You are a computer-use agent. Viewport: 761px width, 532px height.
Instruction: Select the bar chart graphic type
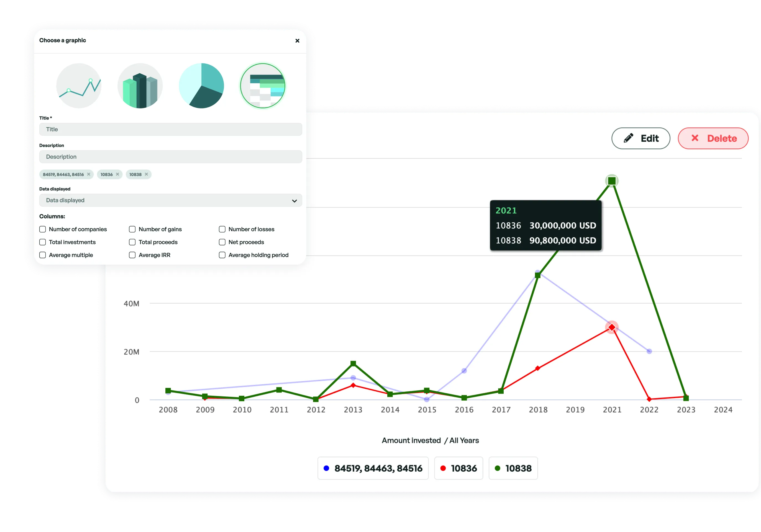[140, 86]
